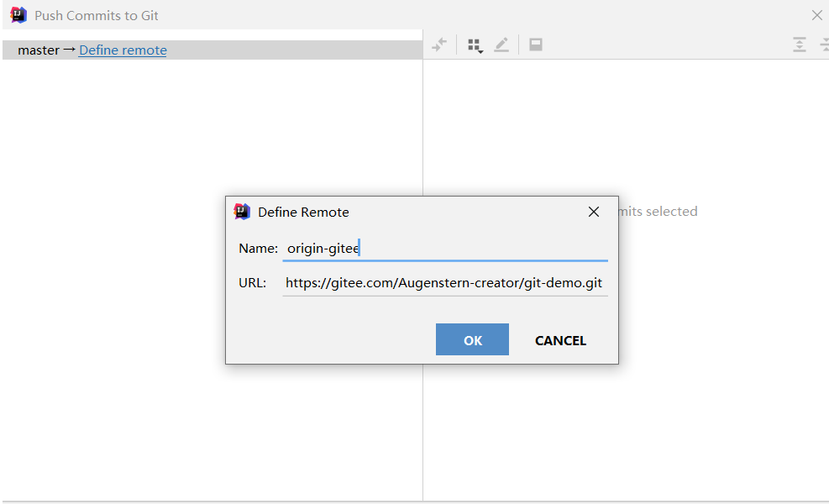Open the Group By grid dropdown icon

pyautogui.click(x=475, y=45)
